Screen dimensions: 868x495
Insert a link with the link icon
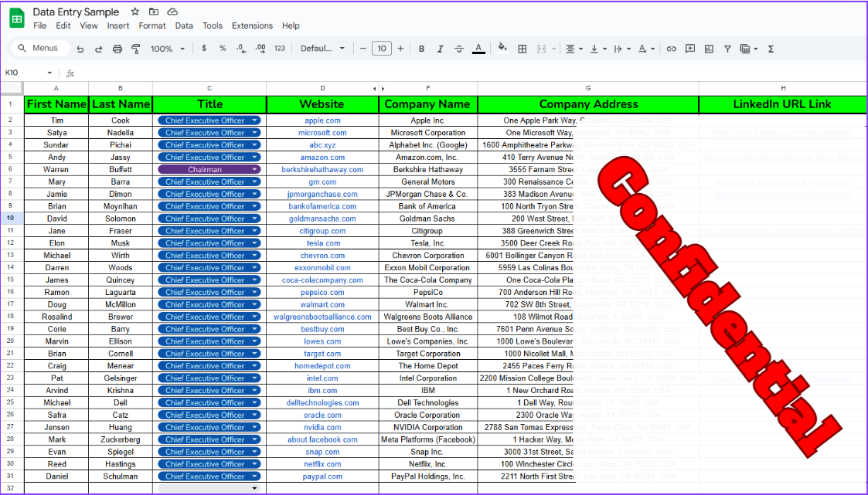point(672,49)
